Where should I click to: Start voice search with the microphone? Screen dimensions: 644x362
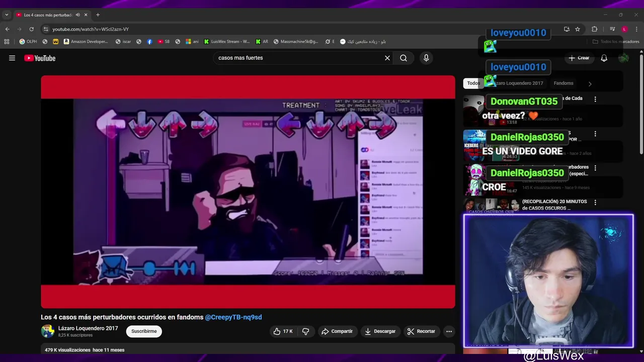coord(426,58)
